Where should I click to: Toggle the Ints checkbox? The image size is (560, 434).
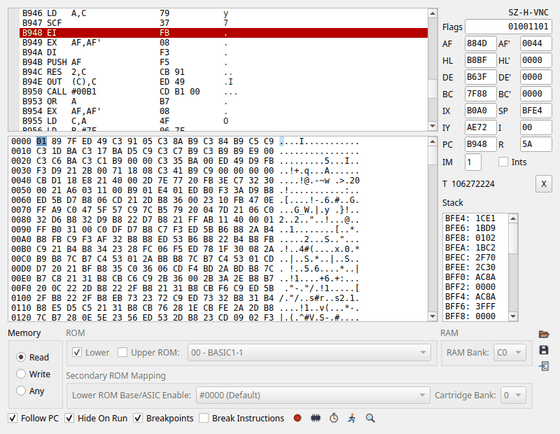(503, 162)
